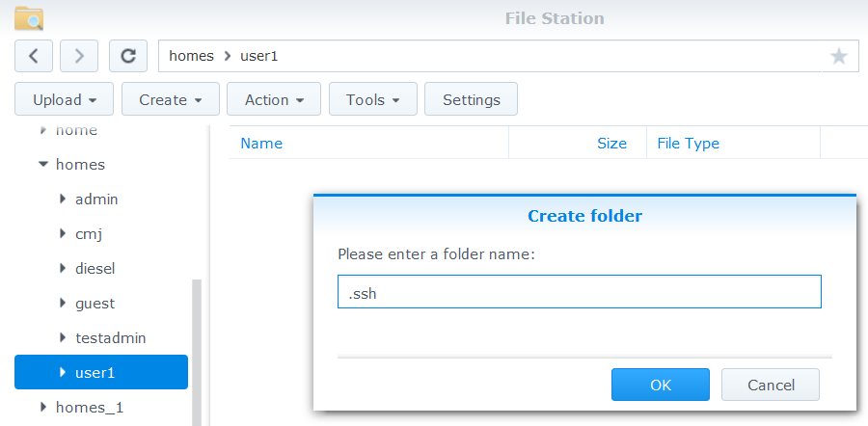Open the Upload dropdown menu
The height and width of the screenshot is (426, 868).
point(65,99)
